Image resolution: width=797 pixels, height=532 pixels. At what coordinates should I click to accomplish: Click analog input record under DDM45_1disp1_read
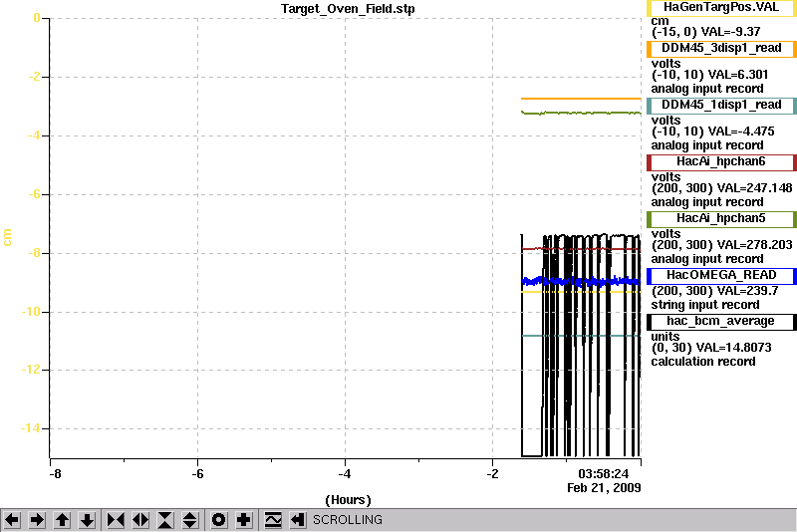[x=707, y=145]
